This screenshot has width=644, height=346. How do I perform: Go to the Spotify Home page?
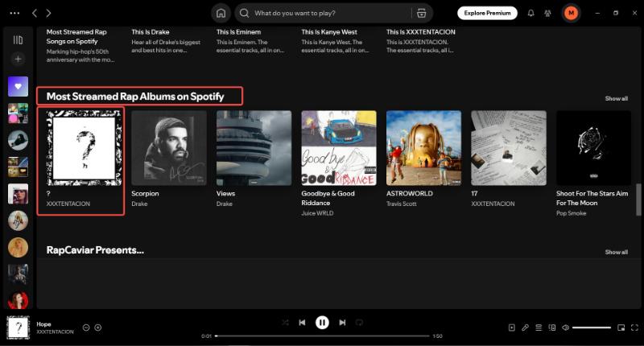(221, 13)
